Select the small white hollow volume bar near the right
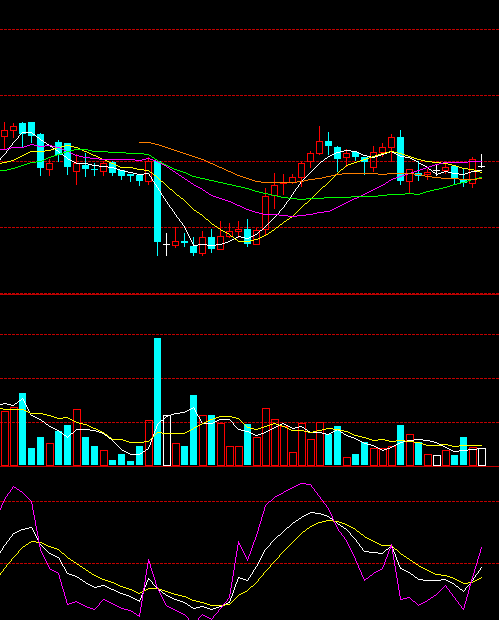499x620 pixels. (437, 461)
